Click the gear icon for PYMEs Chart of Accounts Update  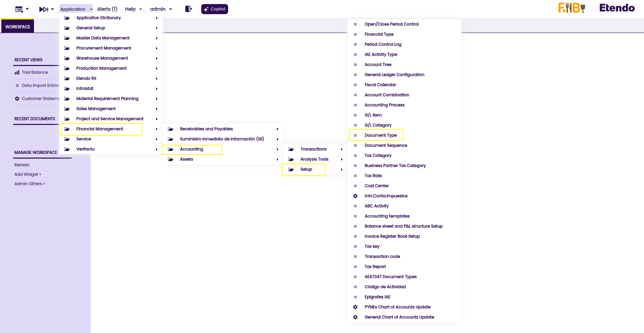click(355, 307)
